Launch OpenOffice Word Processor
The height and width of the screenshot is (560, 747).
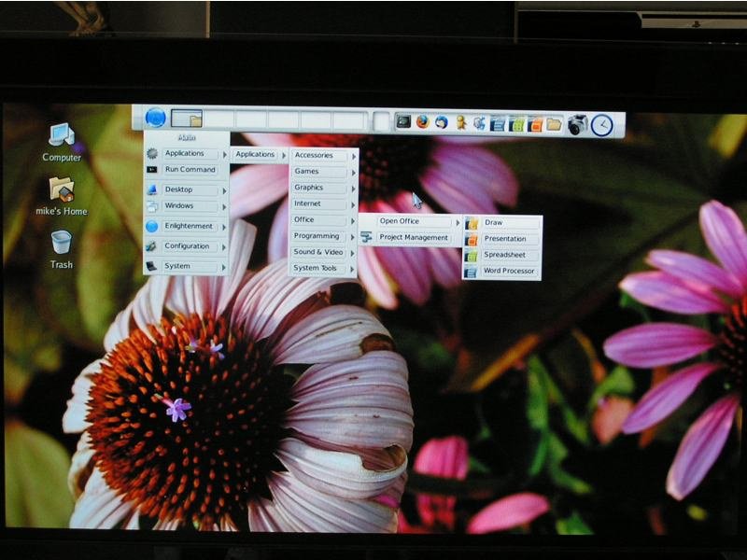(509, 272)
